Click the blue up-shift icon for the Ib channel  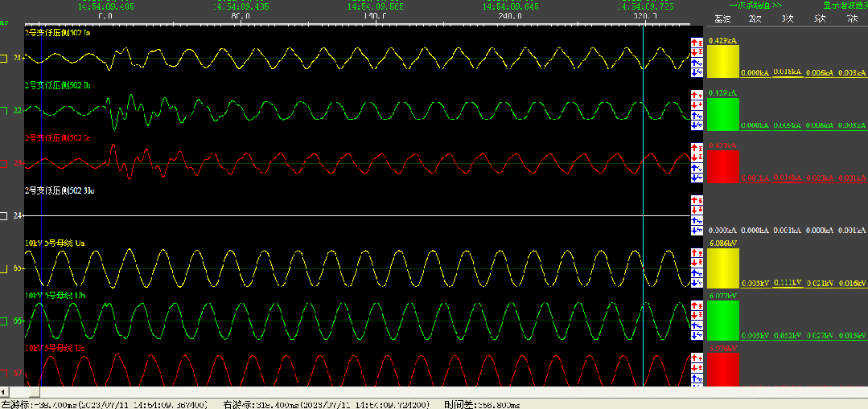[x=697, y=115]
